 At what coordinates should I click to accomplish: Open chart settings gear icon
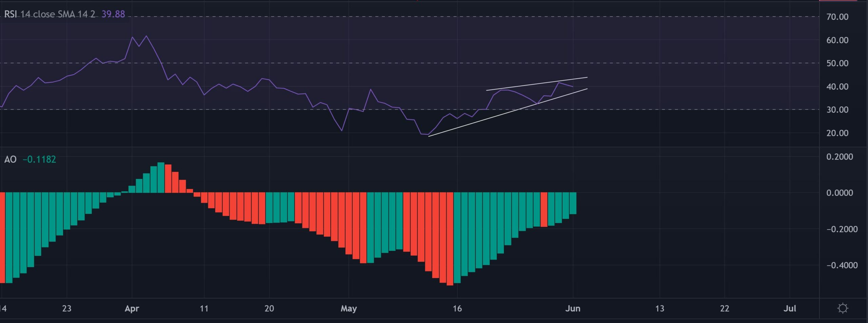pos(842,308)
